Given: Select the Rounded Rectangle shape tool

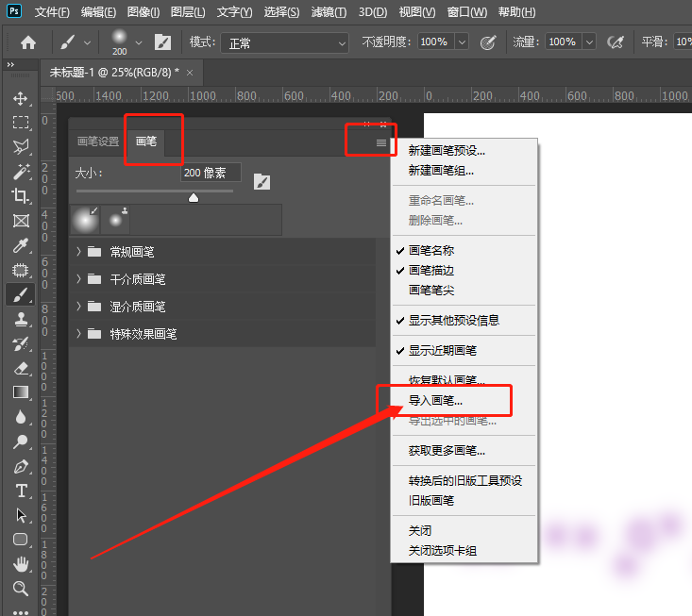Looking at the screenshot, I should click(x=21, y=540).
